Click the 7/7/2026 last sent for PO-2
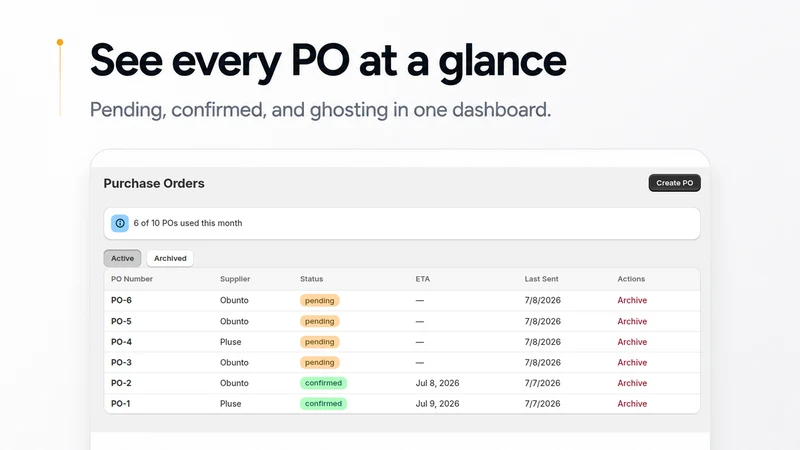 point(542,383)
